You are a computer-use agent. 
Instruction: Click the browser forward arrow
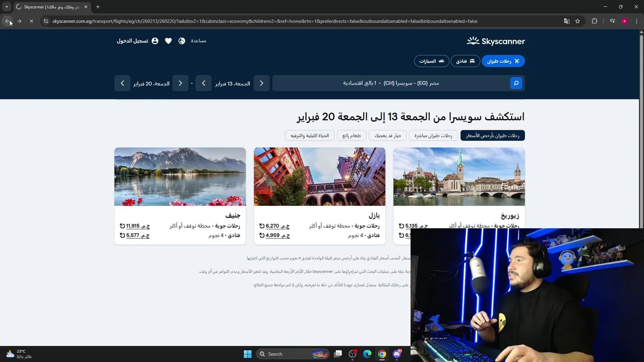[19, 21]
